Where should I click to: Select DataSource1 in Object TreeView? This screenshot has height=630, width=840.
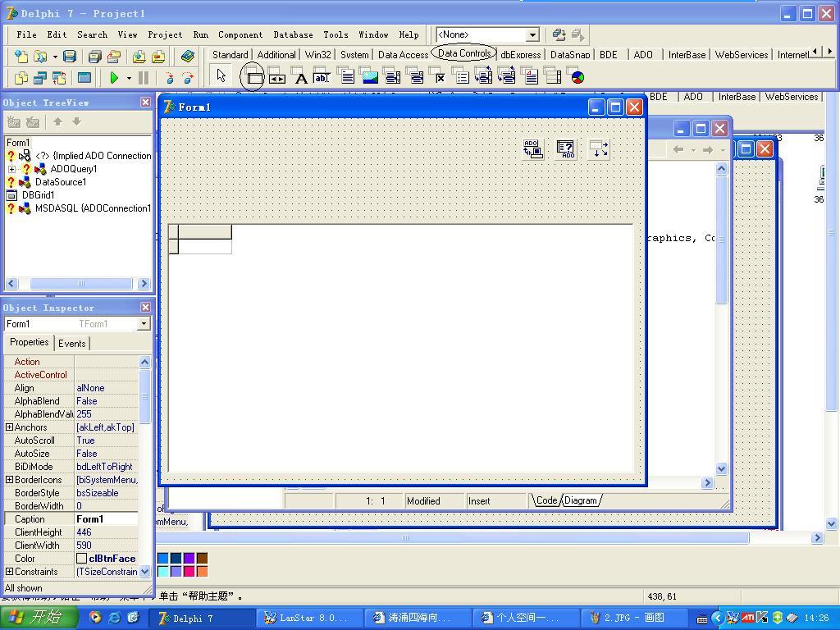tap(60, 182)
